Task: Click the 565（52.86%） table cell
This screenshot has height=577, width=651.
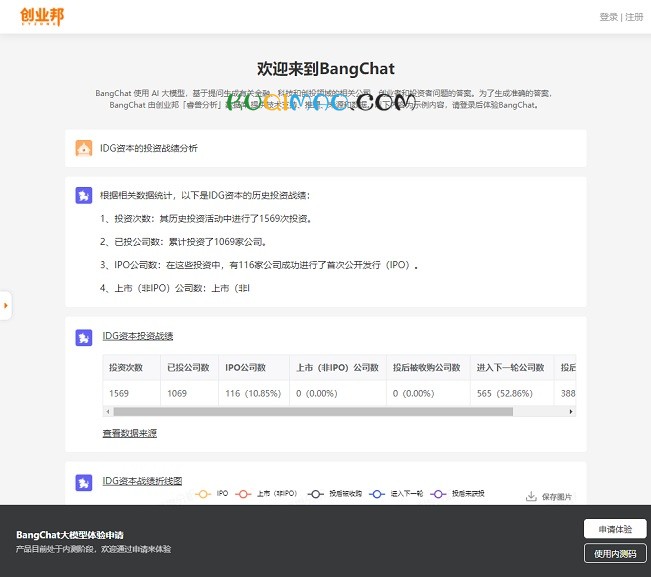Action: click(x=512, y=393)
